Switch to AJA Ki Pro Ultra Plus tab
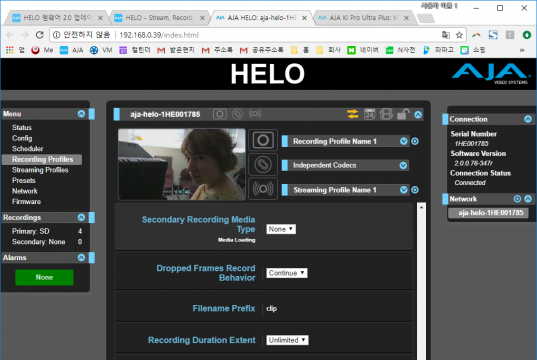This screenshot has width=537, height=360. click(x=364, y=18)
